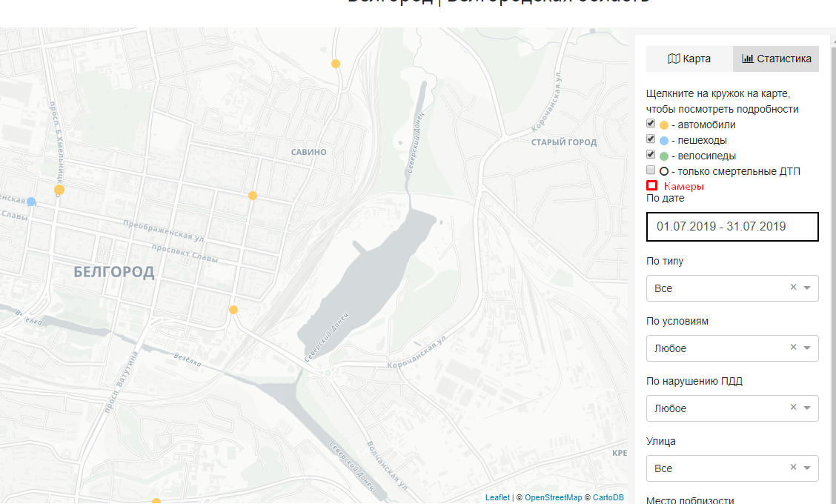Clear the По типу selection
The image size is (836, 504).
(793, 288)
